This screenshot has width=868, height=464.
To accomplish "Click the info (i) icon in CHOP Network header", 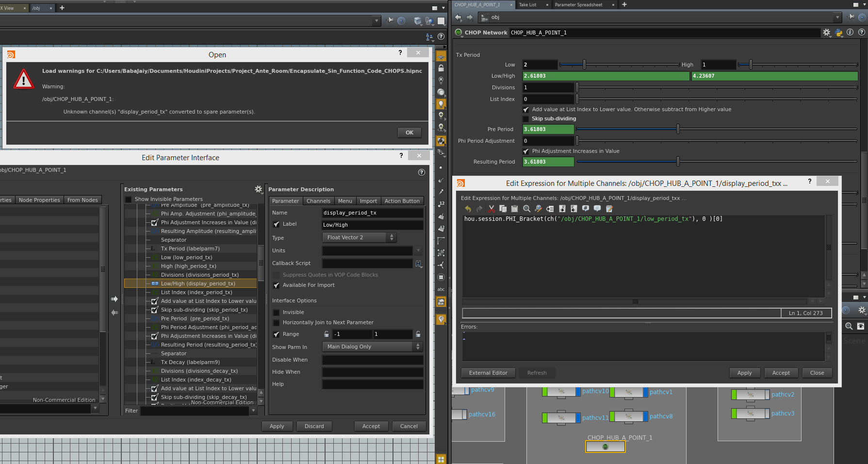I will tap(850, 32).
